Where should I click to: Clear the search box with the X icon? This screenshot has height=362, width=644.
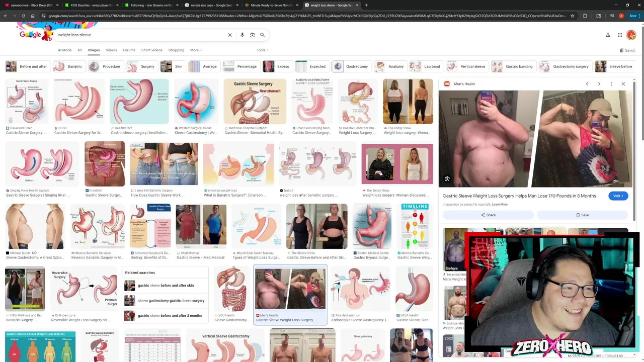tap(230, 35)
